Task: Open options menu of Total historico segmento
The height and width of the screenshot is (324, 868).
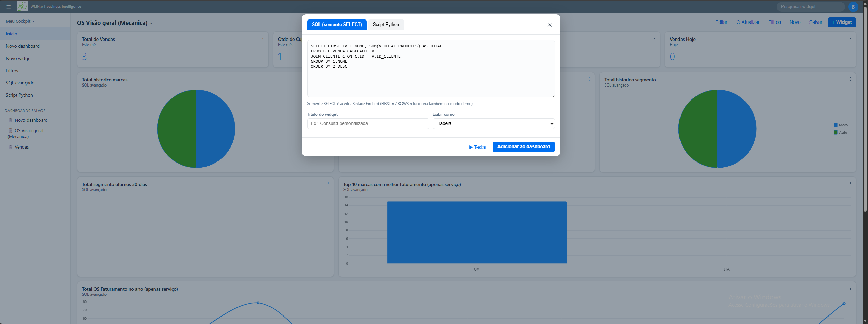Action: [850, 79]
